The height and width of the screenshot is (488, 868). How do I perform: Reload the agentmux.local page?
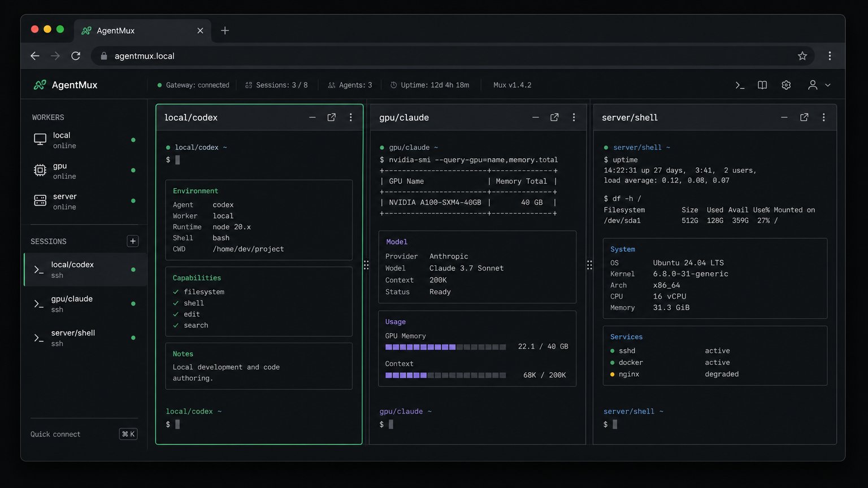[76, 56]
